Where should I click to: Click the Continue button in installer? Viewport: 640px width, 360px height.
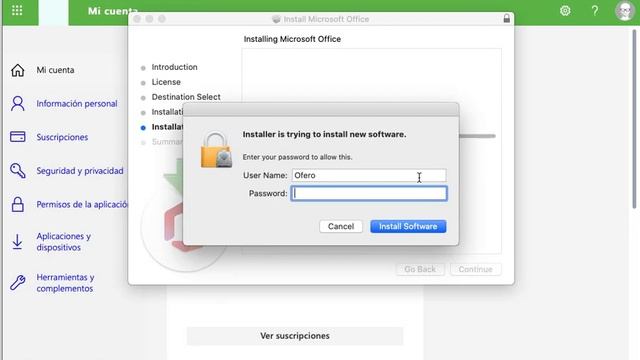coord(476,269)
